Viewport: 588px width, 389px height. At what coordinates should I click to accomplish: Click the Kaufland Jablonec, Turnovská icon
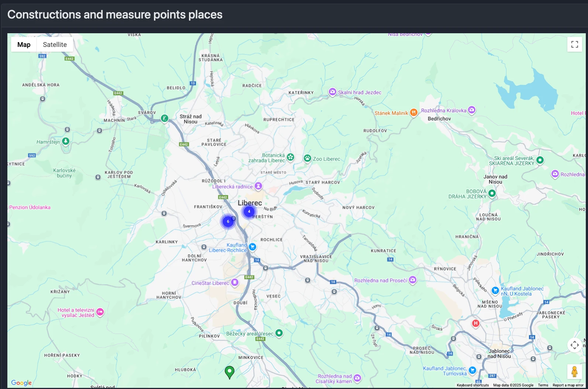point(472,370)
